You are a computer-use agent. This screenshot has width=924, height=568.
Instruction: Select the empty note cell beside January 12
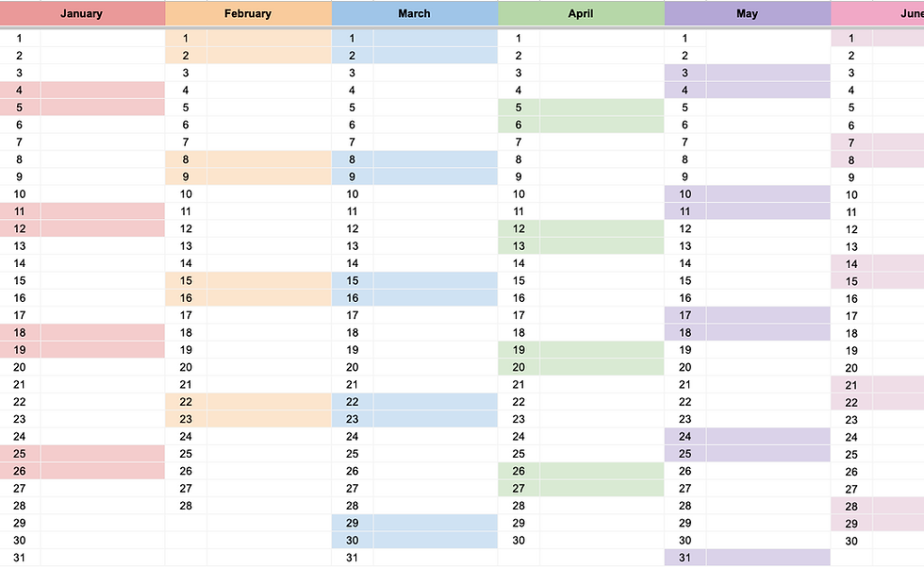[103, 229]
